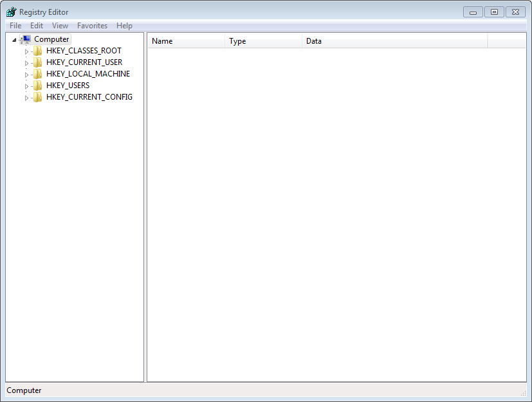Expand the HKEY_CURRENT_CONFIG key
532x402 pixels.
[x=26, y=98]
